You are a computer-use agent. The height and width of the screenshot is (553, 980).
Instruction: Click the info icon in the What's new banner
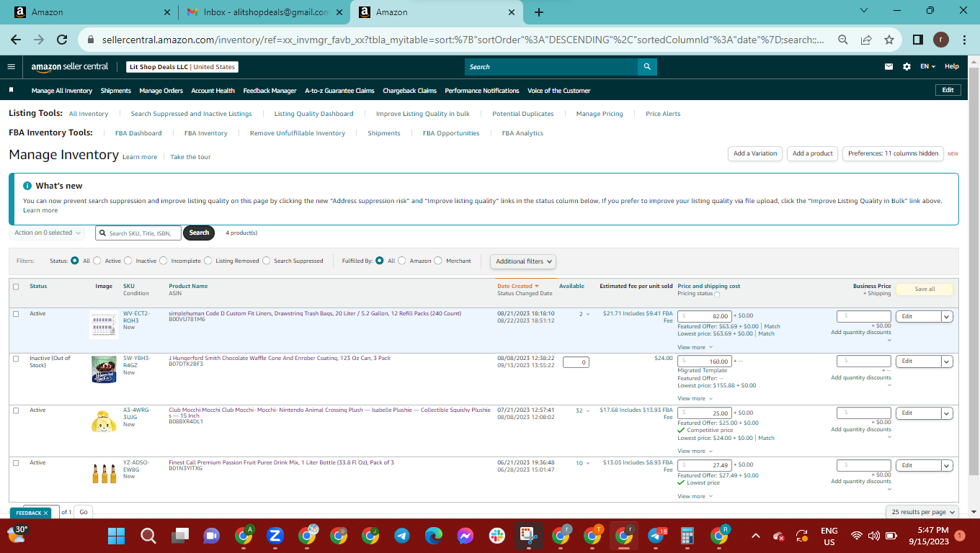click(x=27, y=186)
